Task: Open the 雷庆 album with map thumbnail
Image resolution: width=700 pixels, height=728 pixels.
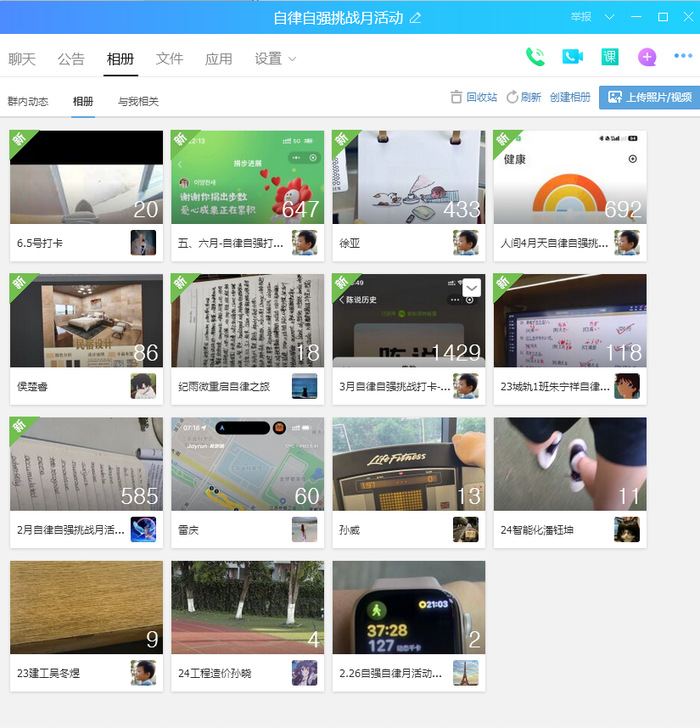Action: 247,464
